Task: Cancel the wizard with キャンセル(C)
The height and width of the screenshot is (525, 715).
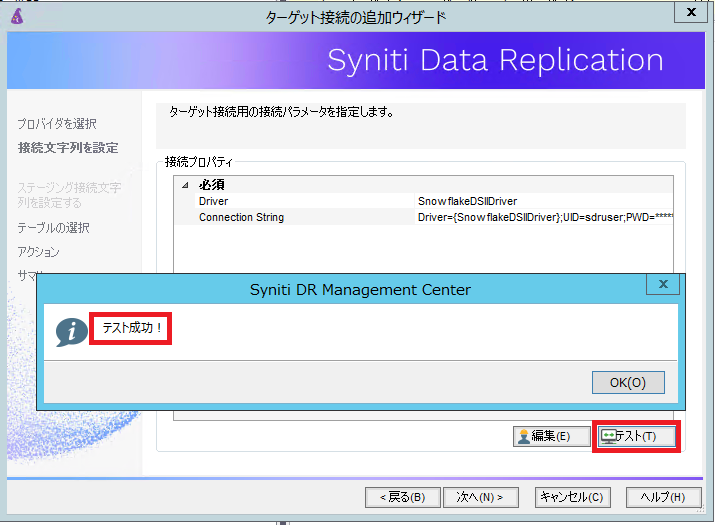Action: 572,497
